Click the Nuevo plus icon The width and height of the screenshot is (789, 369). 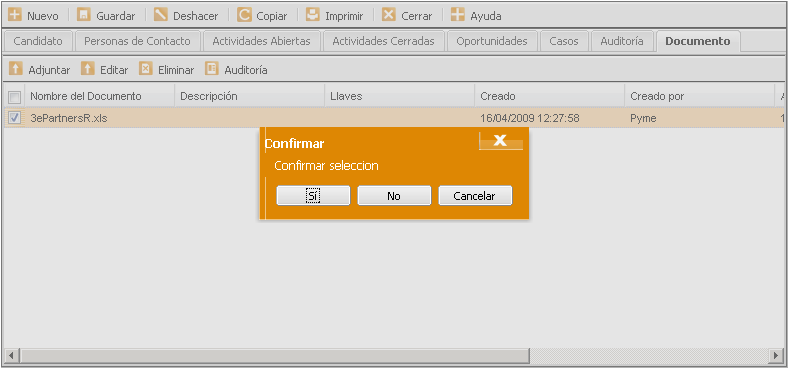point(15,15)
